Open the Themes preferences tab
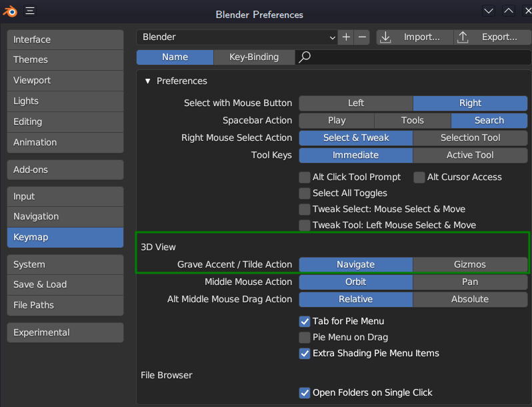The image size is (532, 407). tap(65, 60)
